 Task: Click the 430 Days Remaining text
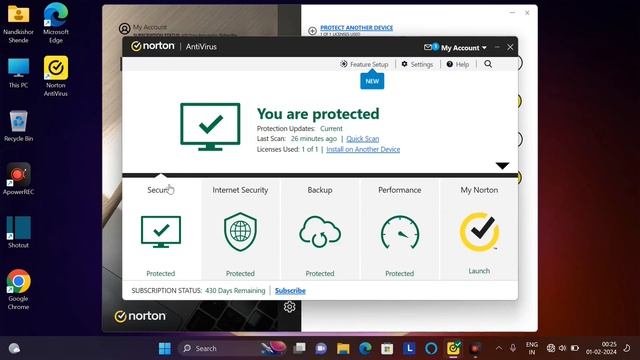235,291
